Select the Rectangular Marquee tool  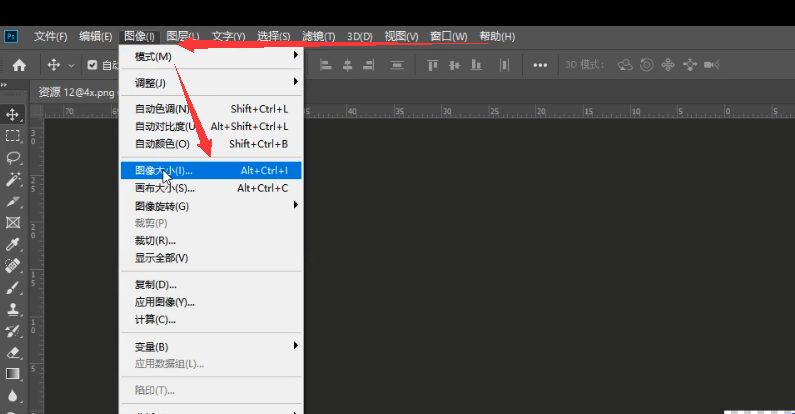pos(13,136)
